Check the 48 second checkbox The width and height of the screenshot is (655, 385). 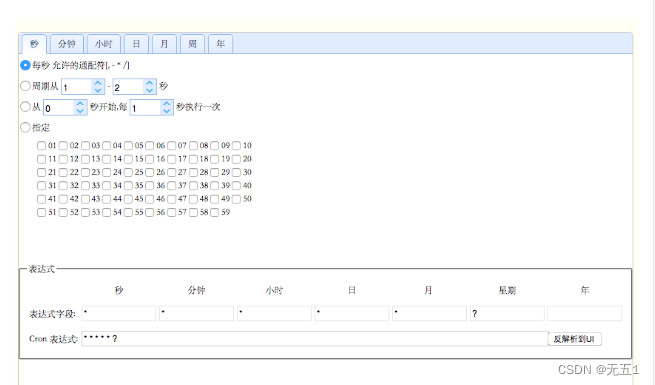point(193,199)
